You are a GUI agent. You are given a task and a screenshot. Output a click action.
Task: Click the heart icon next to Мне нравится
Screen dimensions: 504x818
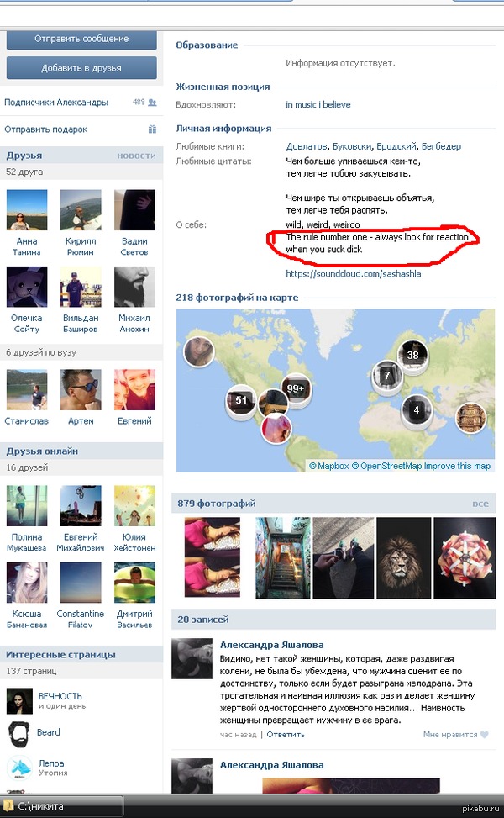tap(484, 735)
